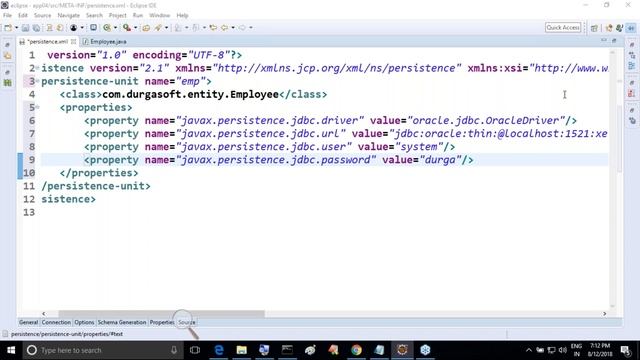
Task: Click the bottom icon in right trim
Action: pos(632,121)
